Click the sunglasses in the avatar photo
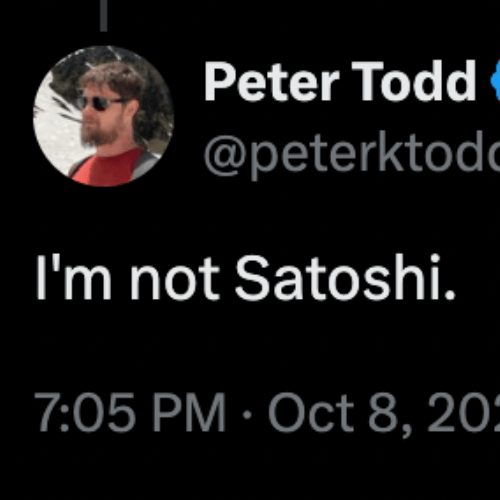 click(98, 103)
